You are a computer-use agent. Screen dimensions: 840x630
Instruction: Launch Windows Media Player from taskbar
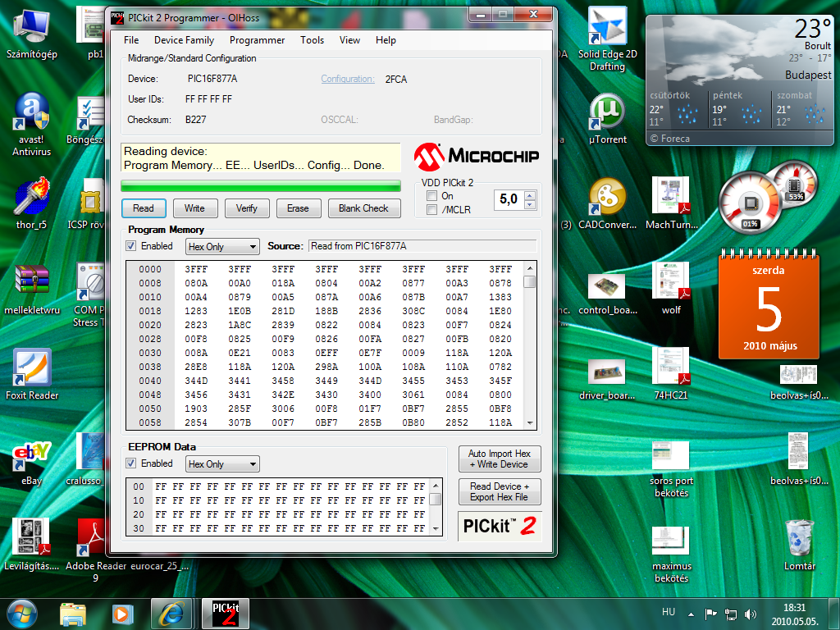(x=121, y=614)
